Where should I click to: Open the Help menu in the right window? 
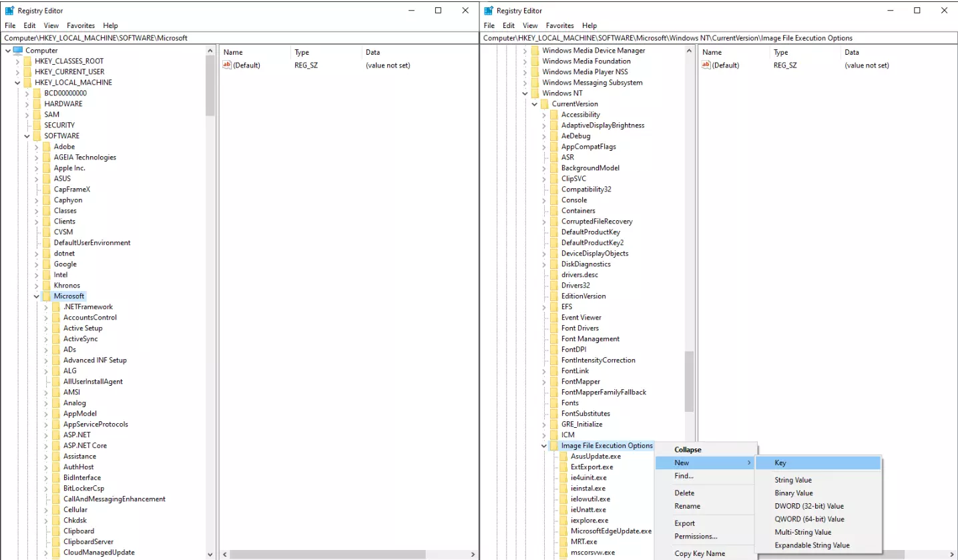589,25
